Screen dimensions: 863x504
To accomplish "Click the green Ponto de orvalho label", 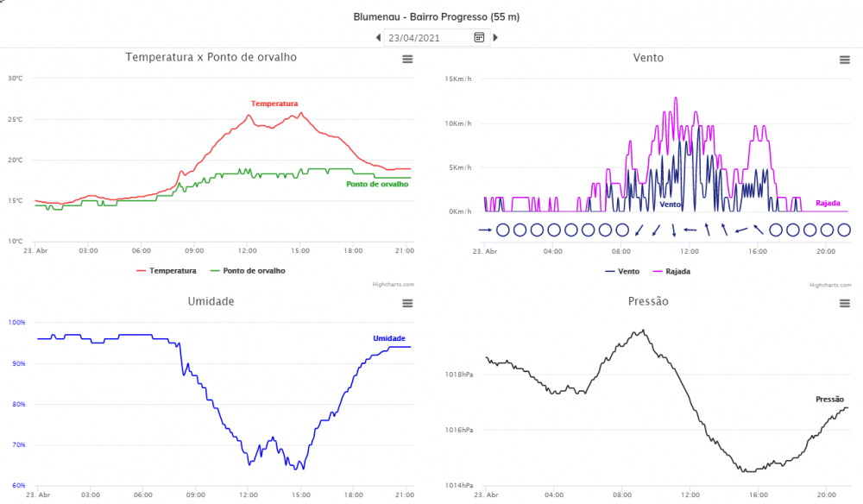I will click(x=377, y=184).
